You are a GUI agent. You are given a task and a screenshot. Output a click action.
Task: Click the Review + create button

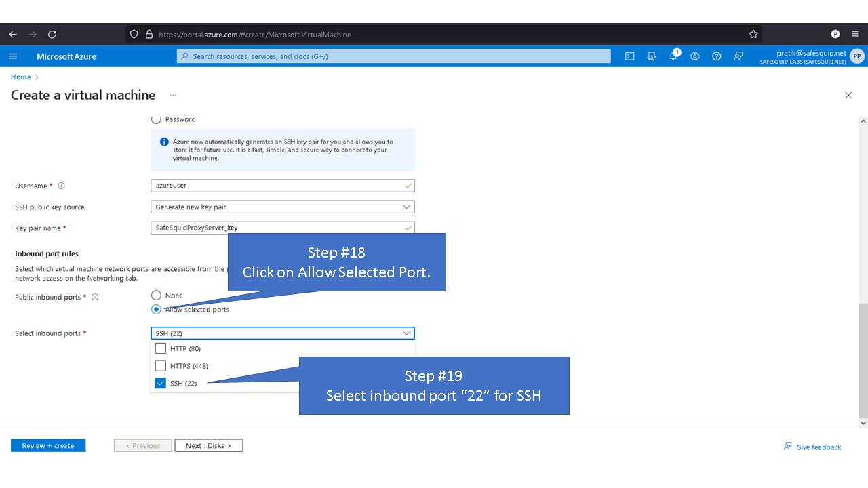point(48,445)
